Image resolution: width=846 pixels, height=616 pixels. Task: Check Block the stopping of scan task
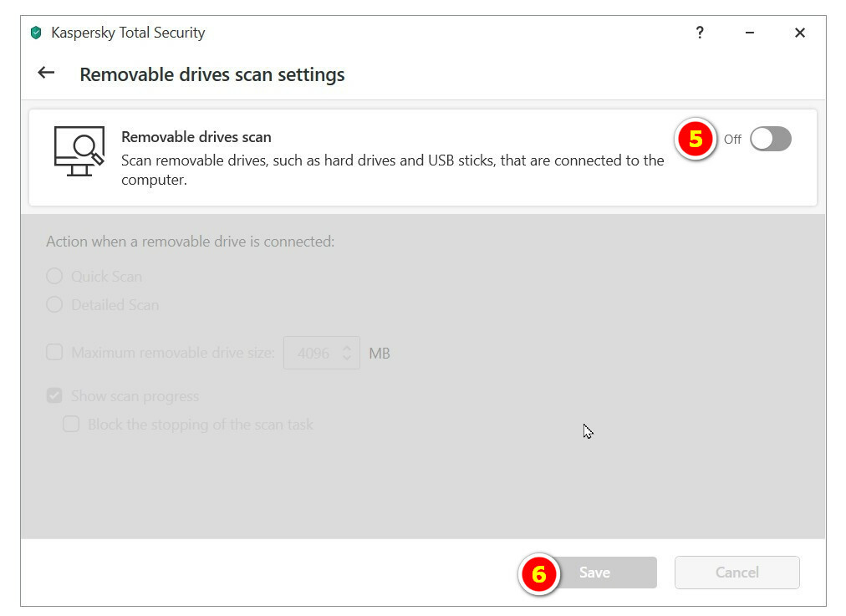pyautogui.click(x=72, y=425)
